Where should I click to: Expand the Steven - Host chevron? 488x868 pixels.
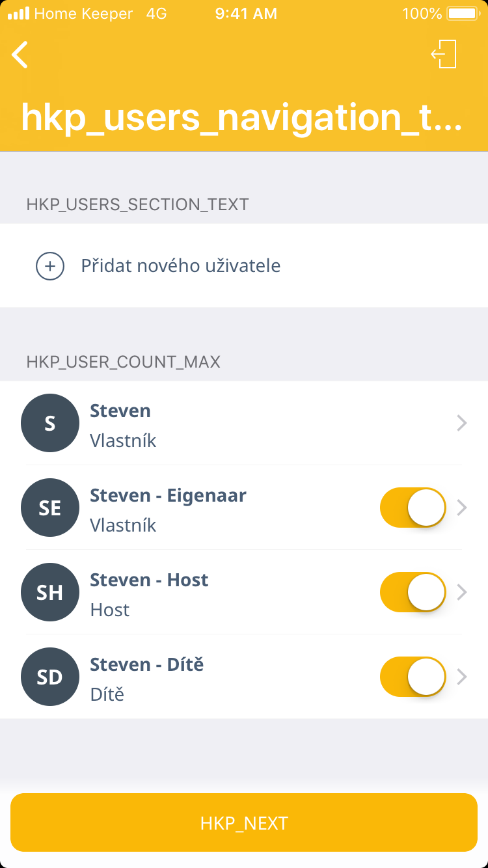pyautogui.click(x=462, y=592)
